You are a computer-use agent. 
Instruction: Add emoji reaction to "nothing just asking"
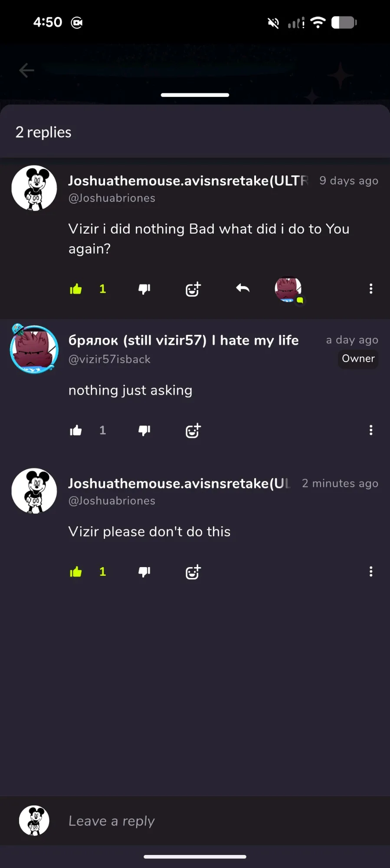(x=193, y=430)
